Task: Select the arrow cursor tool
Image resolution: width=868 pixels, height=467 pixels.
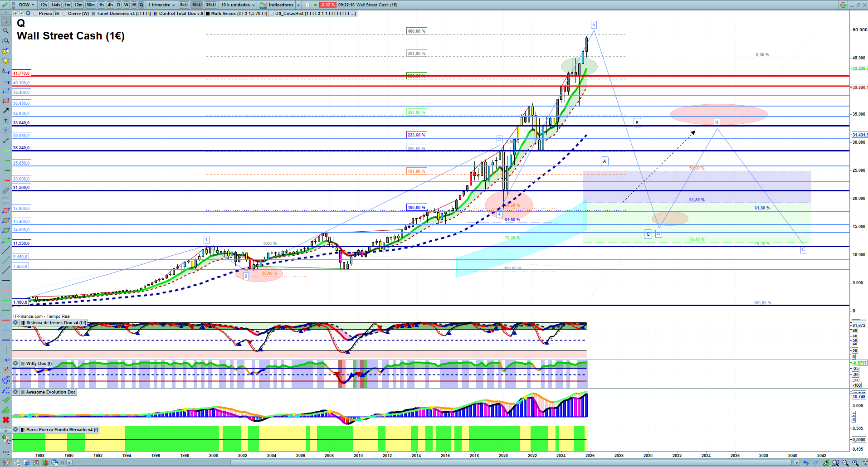Action: (6, 21)
